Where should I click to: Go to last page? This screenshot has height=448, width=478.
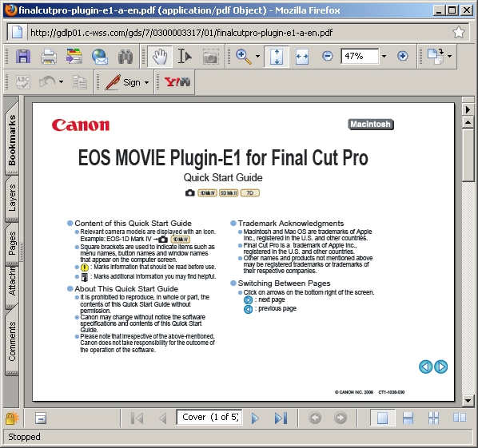281,418
